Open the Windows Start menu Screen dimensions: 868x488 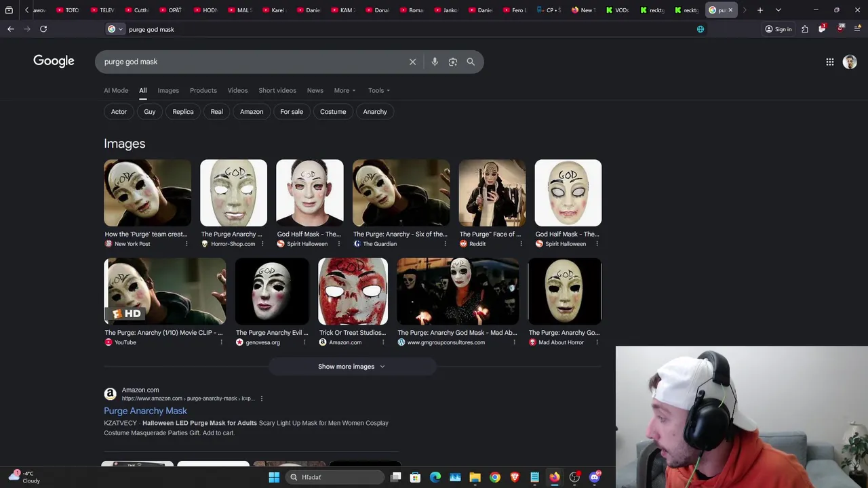pos(274,477)
